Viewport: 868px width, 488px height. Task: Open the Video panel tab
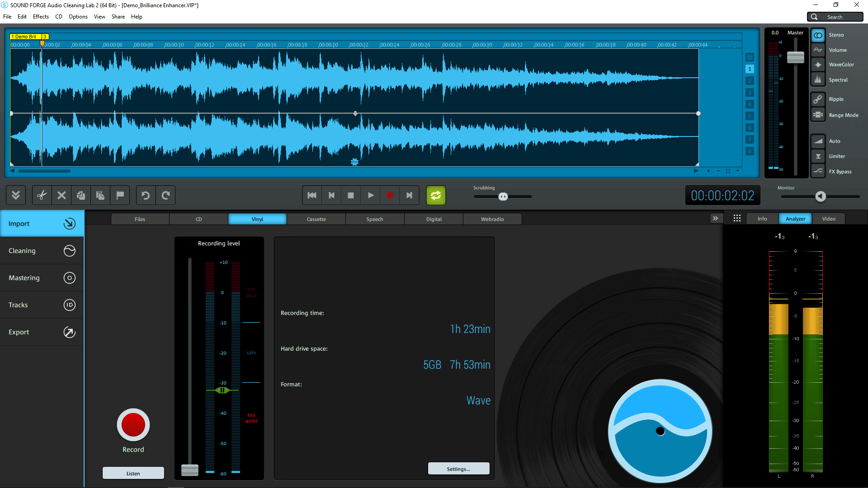click(829, 219)
